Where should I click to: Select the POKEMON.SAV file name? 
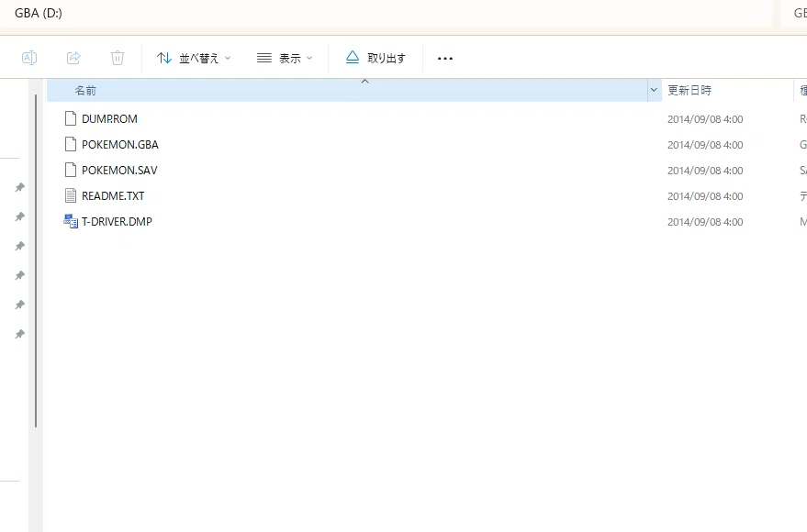[119, 170]
